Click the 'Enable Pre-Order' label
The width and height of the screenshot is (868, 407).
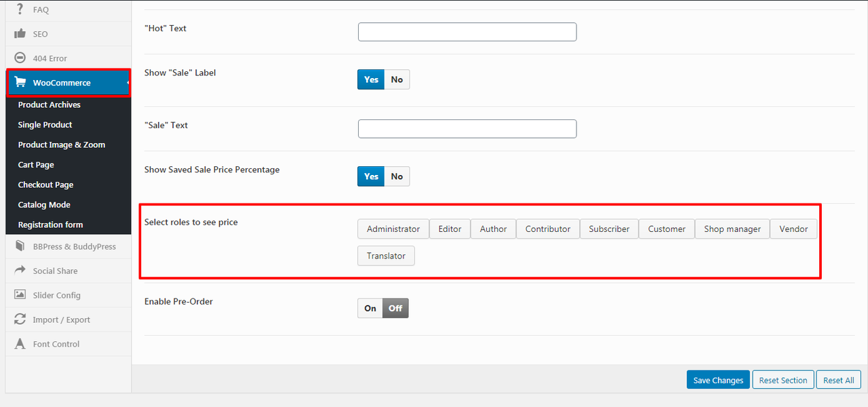tap(178, 301)
